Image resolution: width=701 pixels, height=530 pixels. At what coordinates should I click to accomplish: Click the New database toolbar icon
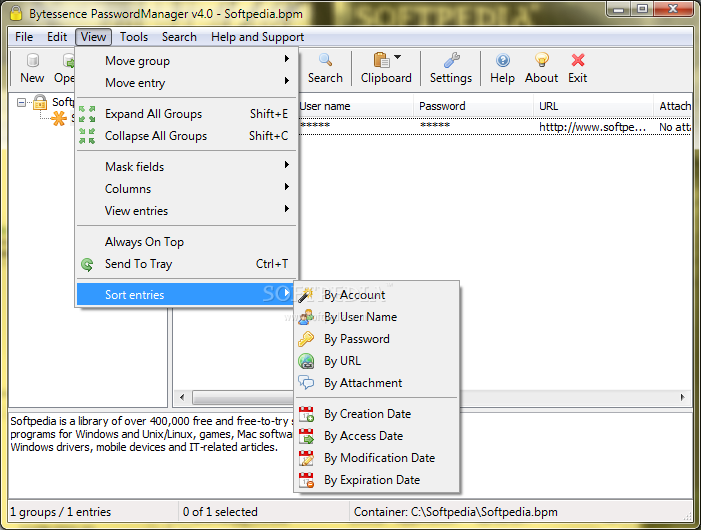pyautogui.click(x=33, y=60)
